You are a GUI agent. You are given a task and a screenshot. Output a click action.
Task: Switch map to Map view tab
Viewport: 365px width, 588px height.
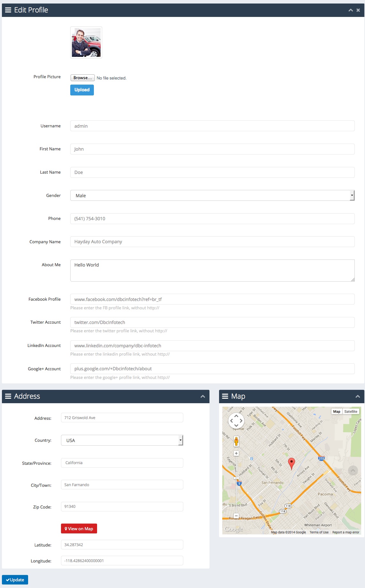point(337,411)
